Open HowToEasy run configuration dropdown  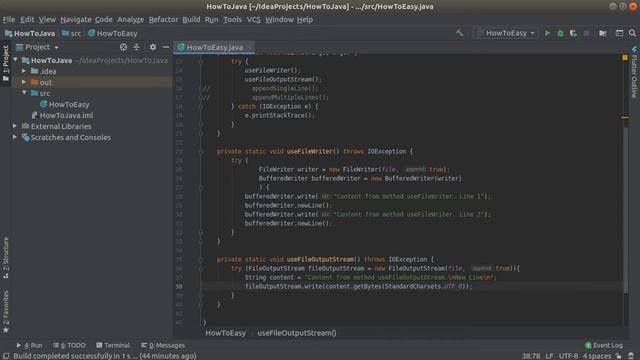(x=506, y=33)
